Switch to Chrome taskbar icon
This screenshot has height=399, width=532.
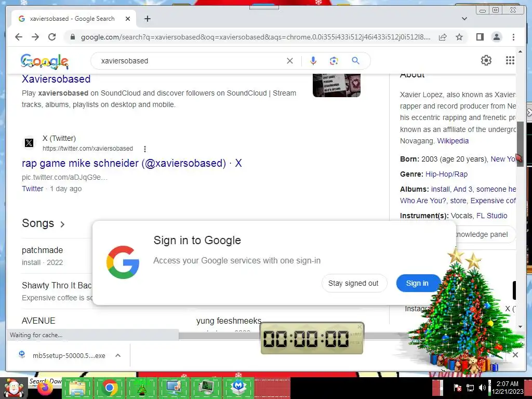tap(109, 388)
